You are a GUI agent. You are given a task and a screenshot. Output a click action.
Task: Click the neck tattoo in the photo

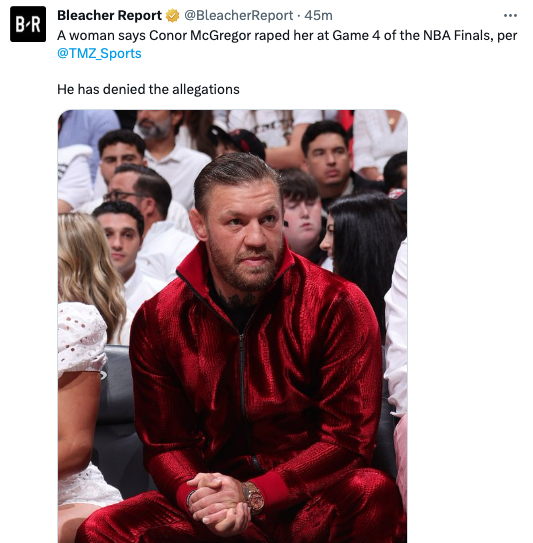(239, 300)
